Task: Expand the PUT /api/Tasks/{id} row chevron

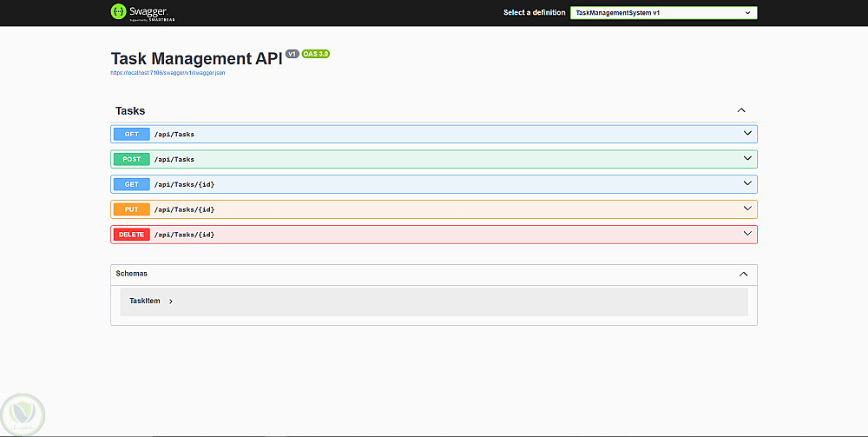Action: 747,209
